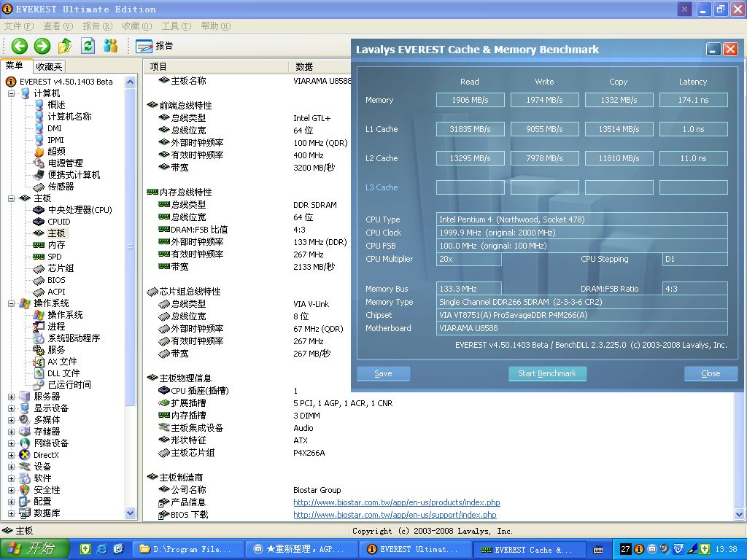Open the Windows 开始 Start button

35,549
